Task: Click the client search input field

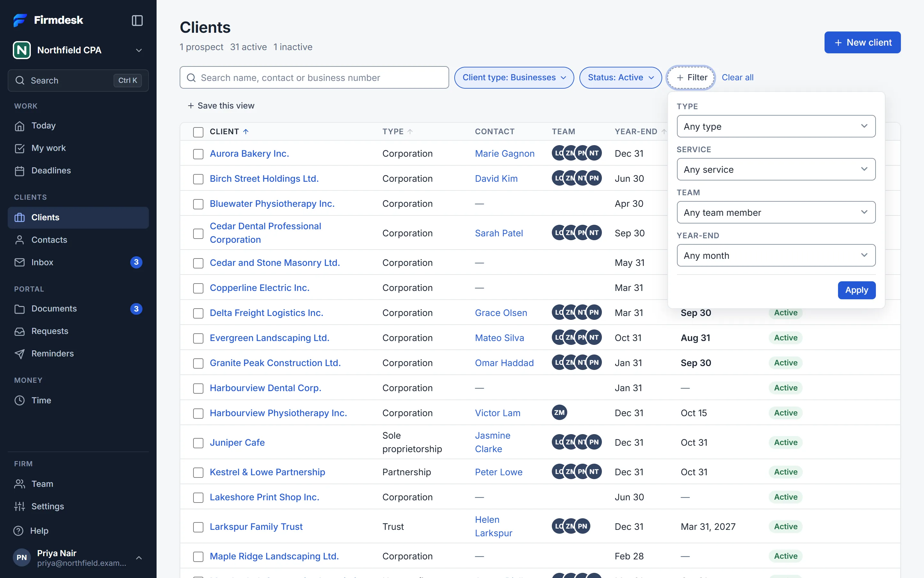Action: click(314, 78)
